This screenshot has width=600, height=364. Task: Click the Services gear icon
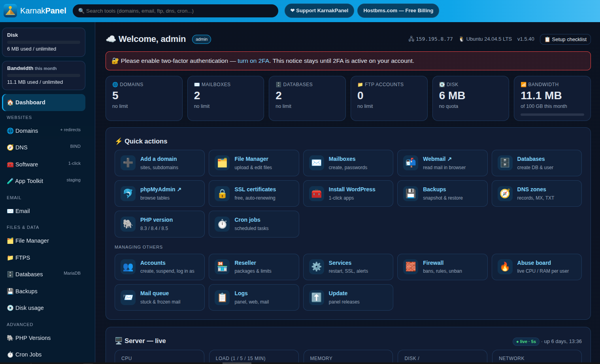[x=317, y=267]
